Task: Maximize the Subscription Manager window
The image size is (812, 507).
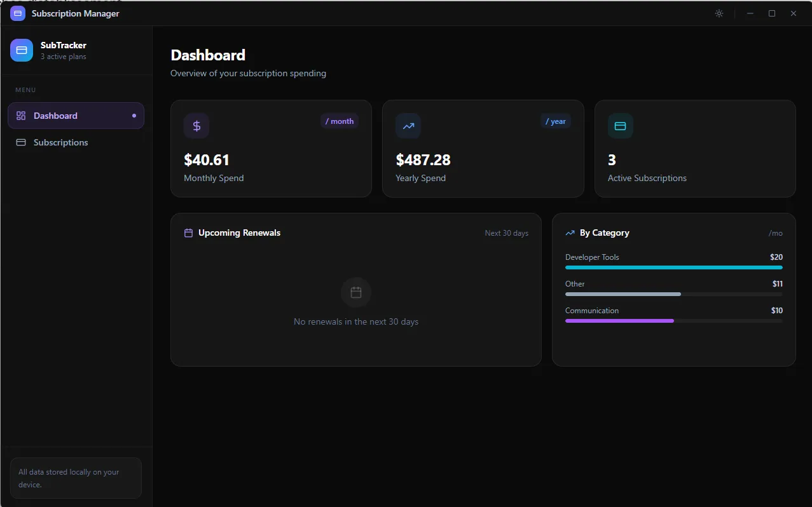Action: tap(772, 13)
